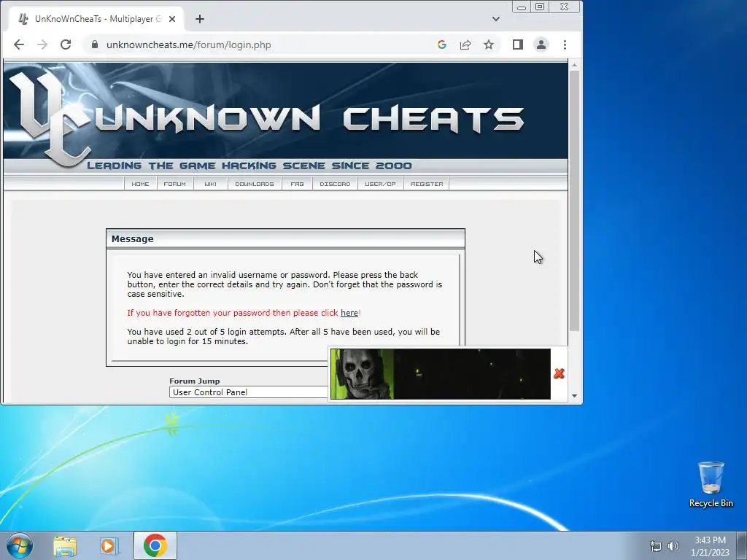Click the skull soldier ad banner
The image size is (747, 560).
[x=440, y=374]
